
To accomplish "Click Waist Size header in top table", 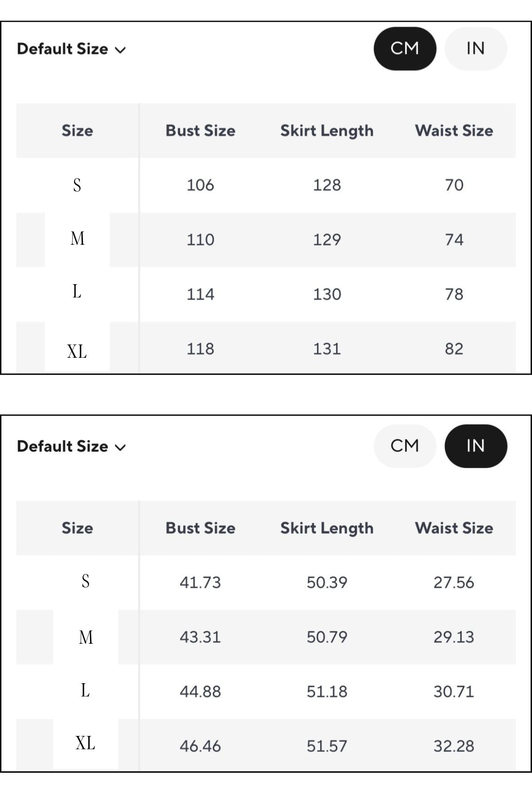I will pos(454,131).
